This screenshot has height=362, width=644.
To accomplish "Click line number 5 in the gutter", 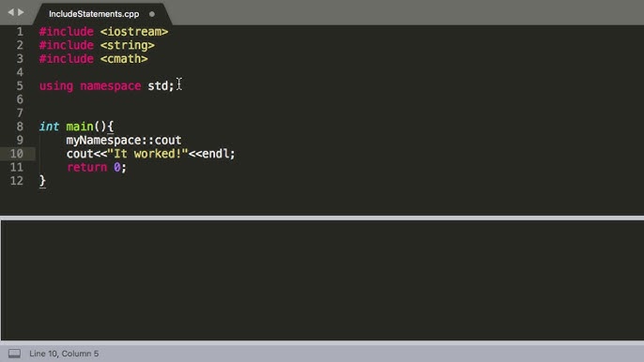I will [20, 85].
